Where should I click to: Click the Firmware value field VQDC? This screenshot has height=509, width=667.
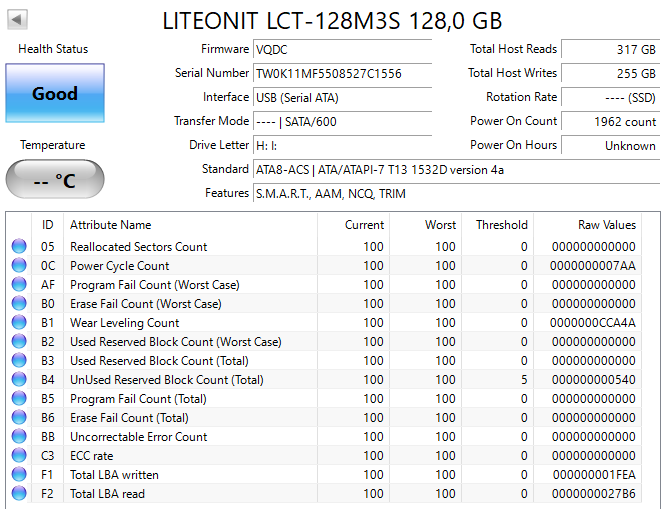pos(342,49)
